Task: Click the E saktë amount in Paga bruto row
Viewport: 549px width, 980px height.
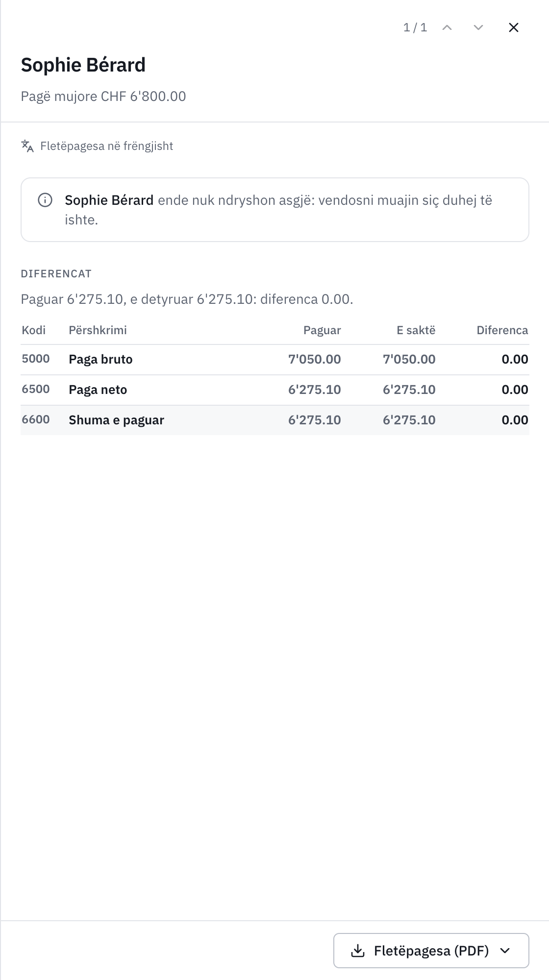Action: tap(409, 359)
